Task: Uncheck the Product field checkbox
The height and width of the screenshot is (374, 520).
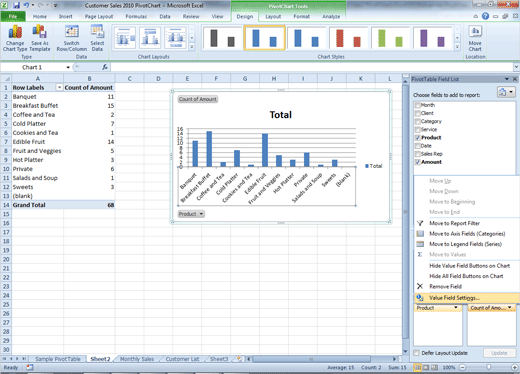Action: 417,137
